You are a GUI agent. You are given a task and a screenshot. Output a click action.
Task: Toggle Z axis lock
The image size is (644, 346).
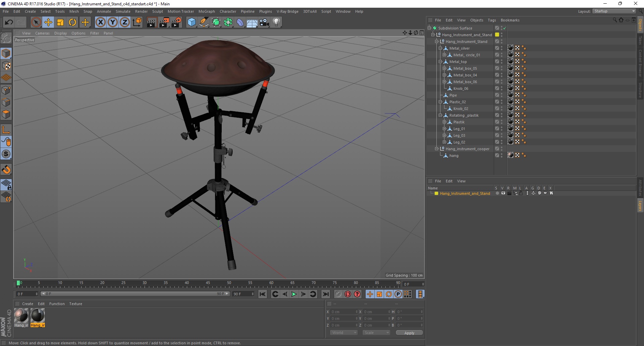[125, 22]
